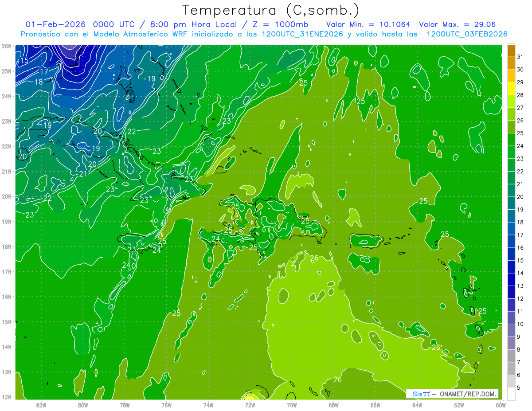Click the "17" contour label on the map
Image resolution: width=532 pixels, height=411 pixels.
click(44, 71)
